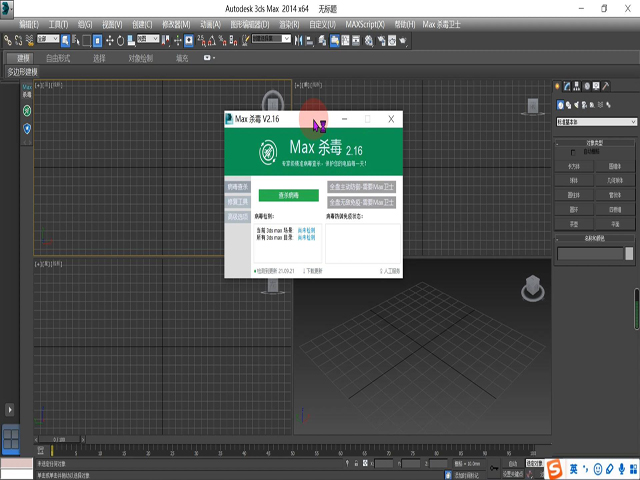Screen dimensions: 640x480
Task: Open the Render Setup icon
Action: pos(381,40)
